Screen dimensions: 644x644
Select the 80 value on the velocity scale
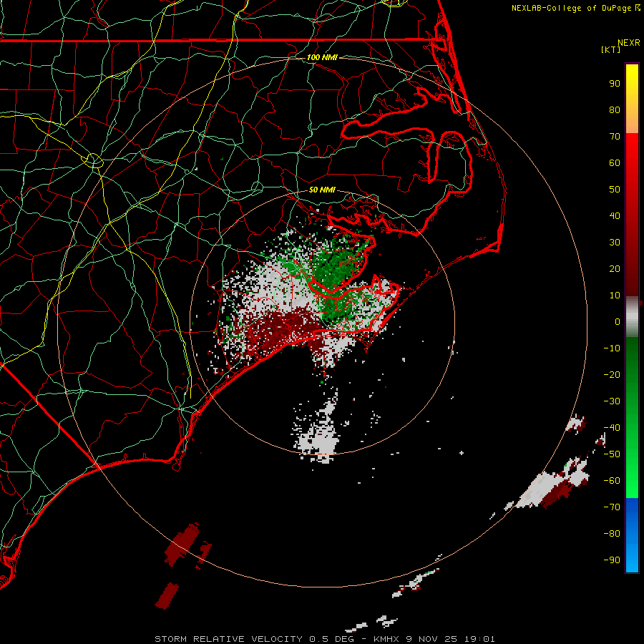[x=615, y=110]
